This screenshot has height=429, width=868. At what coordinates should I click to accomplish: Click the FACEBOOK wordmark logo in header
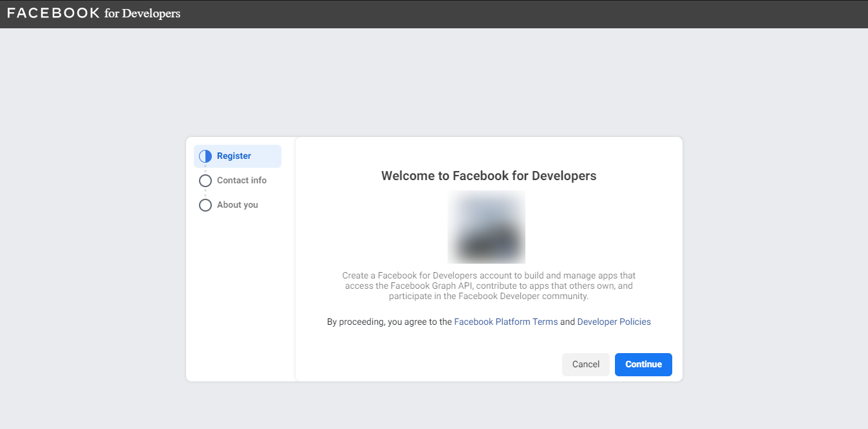(x=53, y=13)
